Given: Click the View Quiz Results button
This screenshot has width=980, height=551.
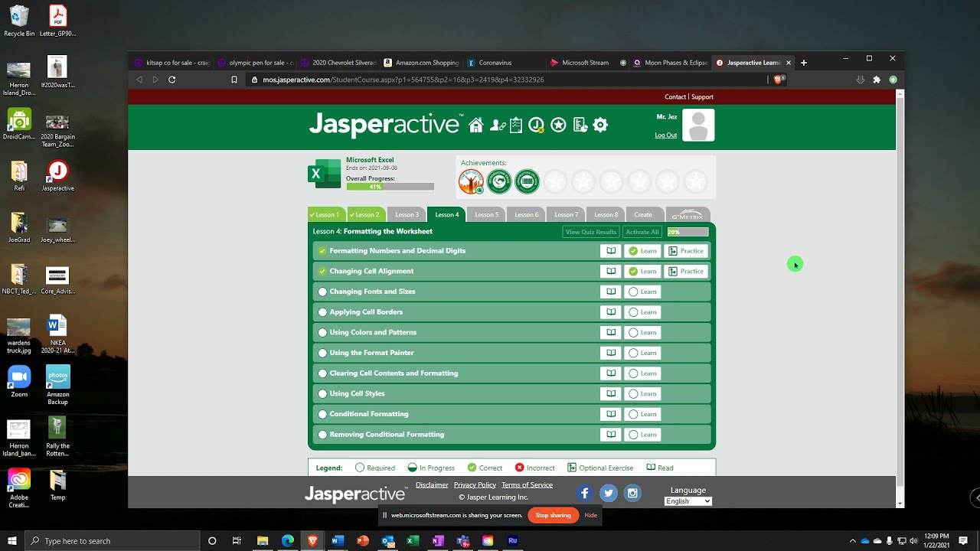Looking at the screenshot, I should click(x=591, y=232).
